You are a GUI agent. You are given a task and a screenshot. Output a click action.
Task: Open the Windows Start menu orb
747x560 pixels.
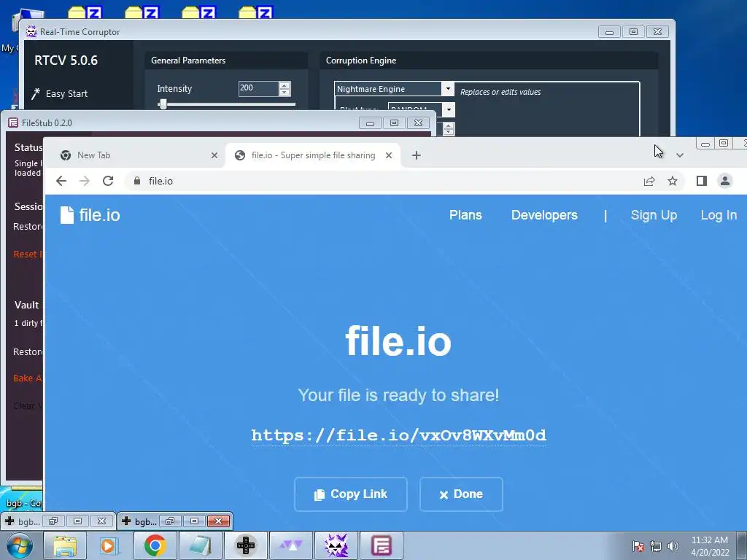tap(20, 545)
